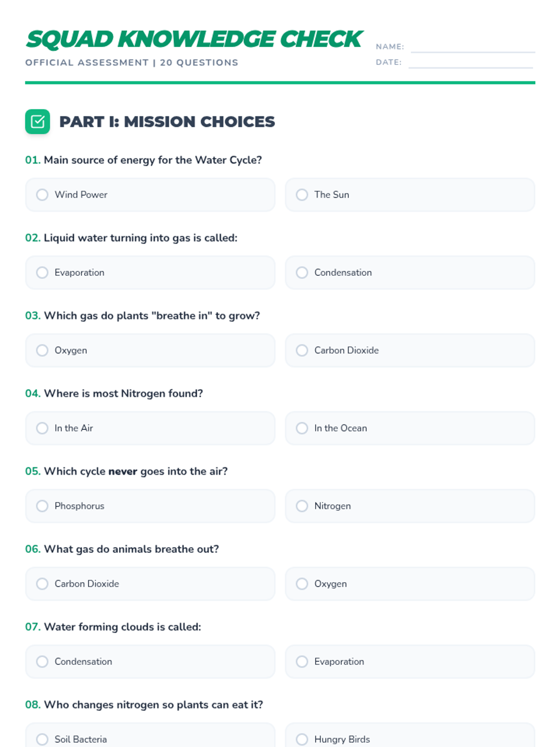Select Condensation for question 07
Image resolution: width=560 pixels, height=747 pixels.
tap(42, 662)
